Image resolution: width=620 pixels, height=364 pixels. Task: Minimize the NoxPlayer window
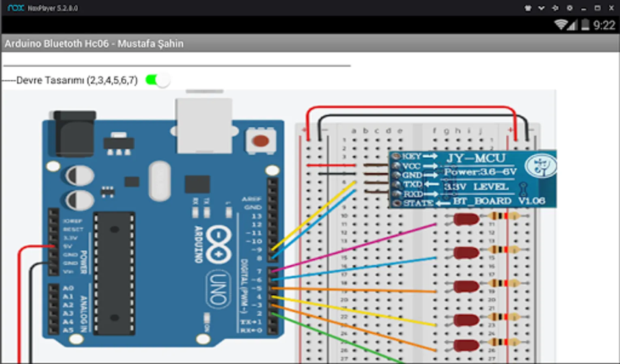click(x=584, y=8)
